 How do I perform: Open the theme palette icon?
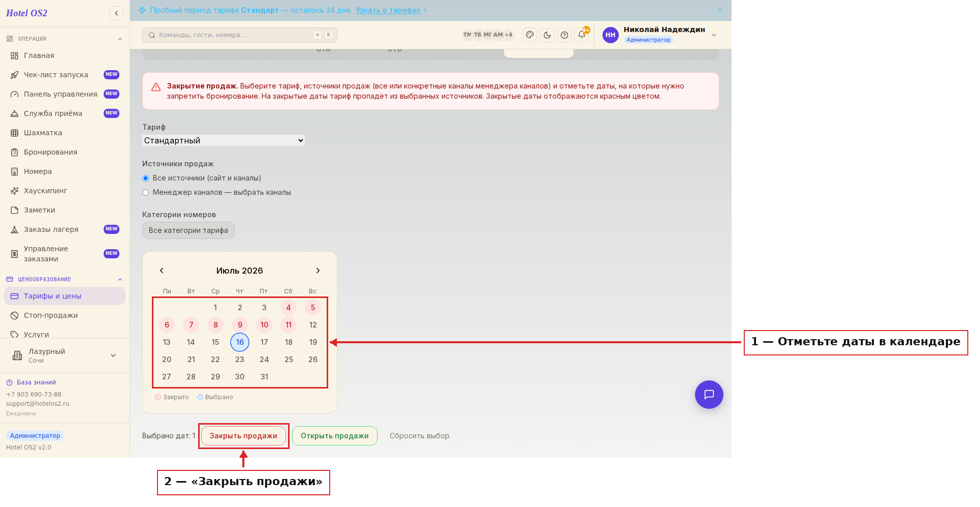(530, 35)
